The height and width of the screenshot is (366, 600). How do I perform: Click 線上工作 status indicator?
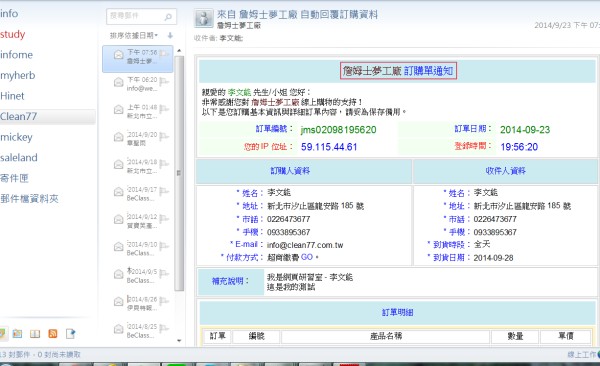(582, 355)
